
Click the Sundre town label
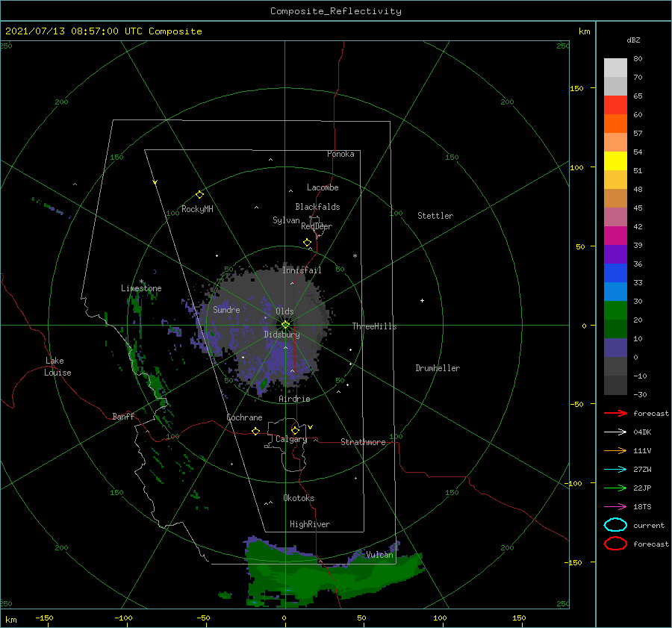pos(226,309)
